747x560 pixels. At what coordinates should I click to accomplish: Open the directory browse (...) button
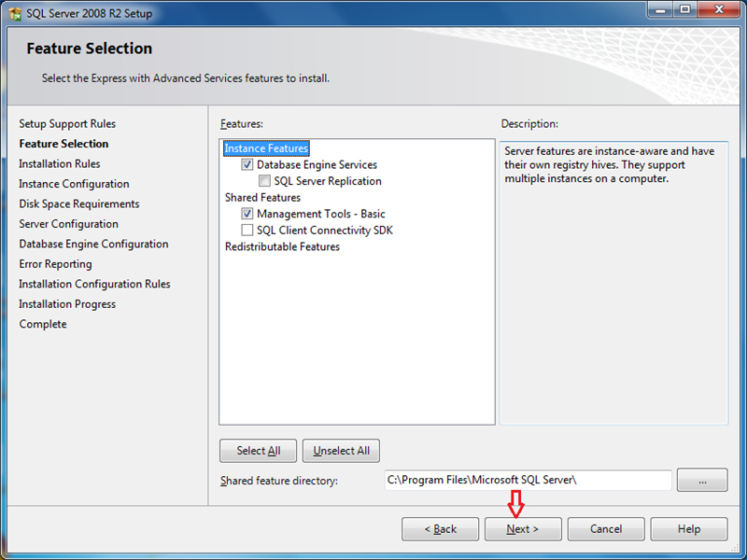701,480
